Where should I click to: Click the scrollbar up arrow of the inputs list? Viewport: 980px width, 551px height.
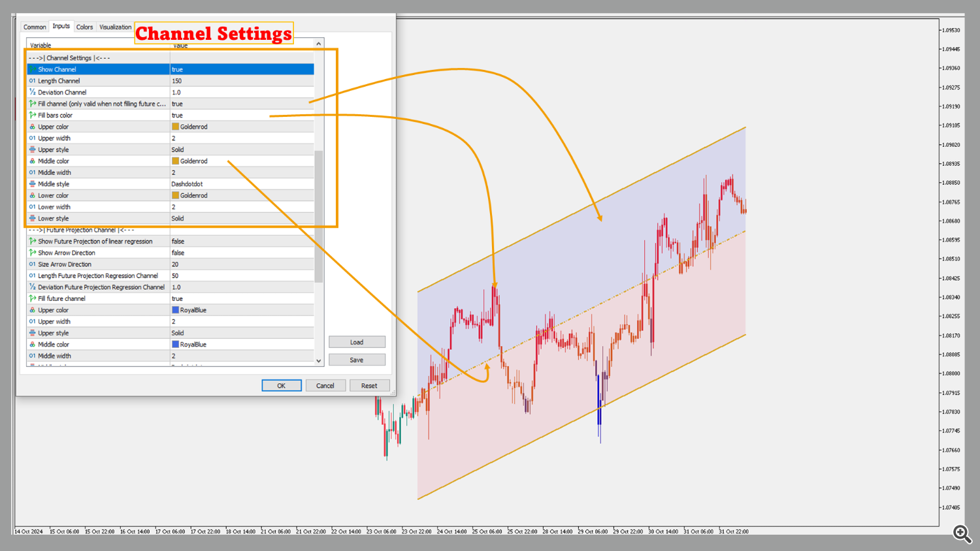click(319, 44)
